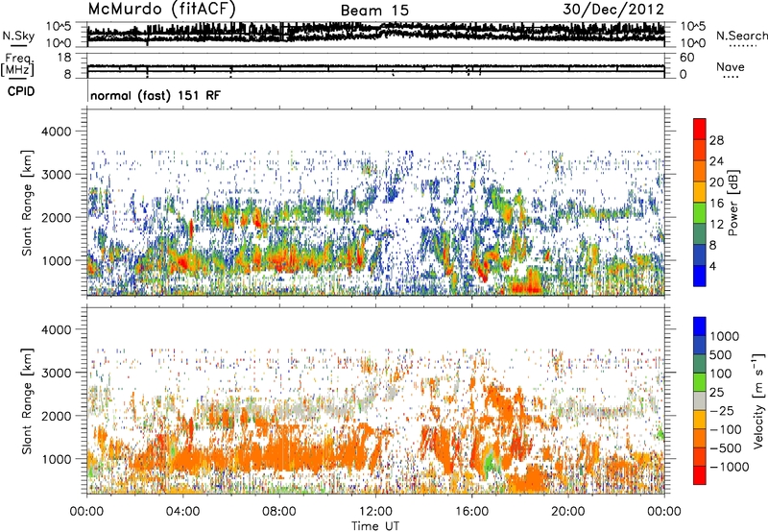Click the Time UT axis title
This screenshot has height=532, width=768.
[375, 526]
